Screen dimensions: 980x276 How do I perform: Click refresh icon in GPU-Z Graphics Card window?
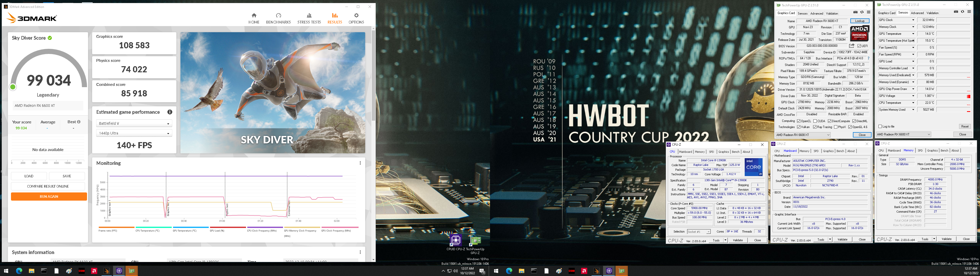[862, 12]
